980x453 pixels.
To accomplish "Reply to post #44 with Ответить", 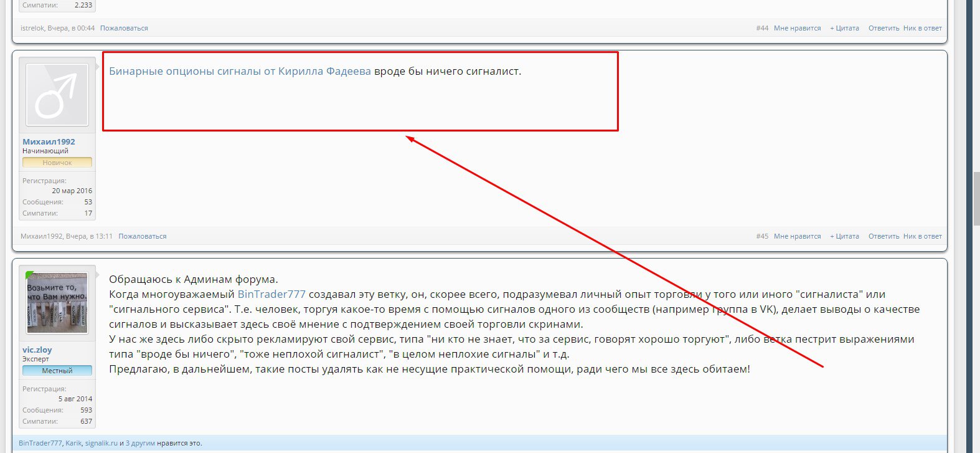I will (x=883, y=28).
